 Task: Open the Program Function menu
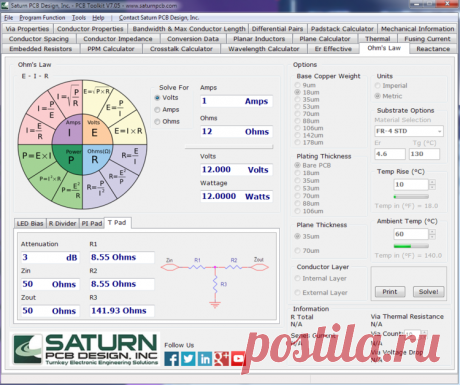pyautogui.click(x=42, y=18)
